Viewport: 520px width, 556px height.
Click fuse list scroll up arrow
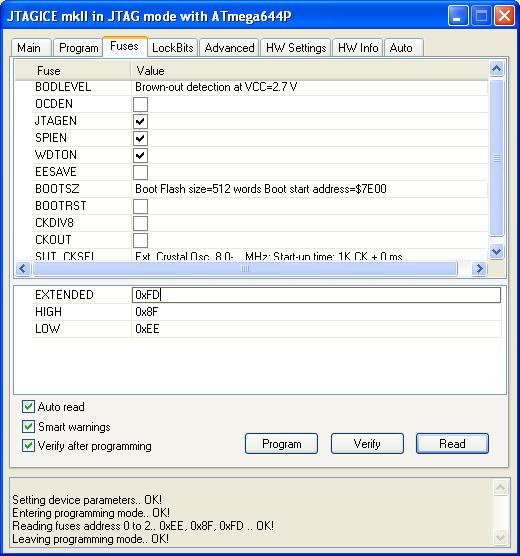click(x=497, y=68)
